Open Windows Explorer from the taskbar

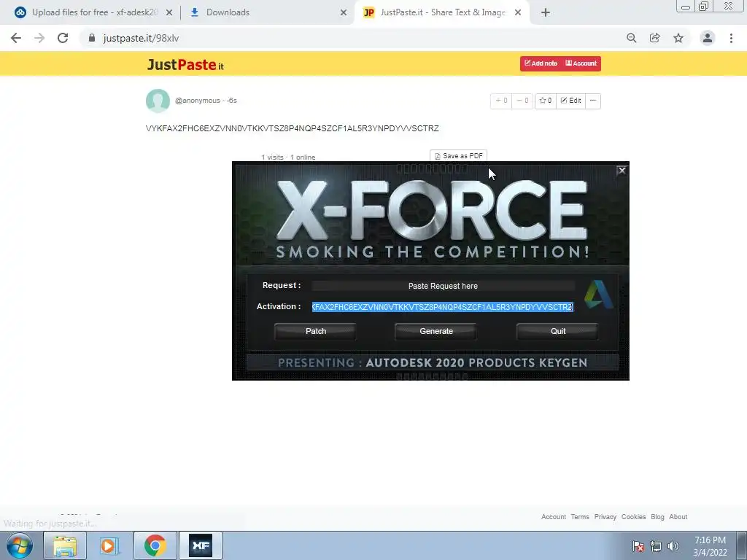tap(65, 545)
